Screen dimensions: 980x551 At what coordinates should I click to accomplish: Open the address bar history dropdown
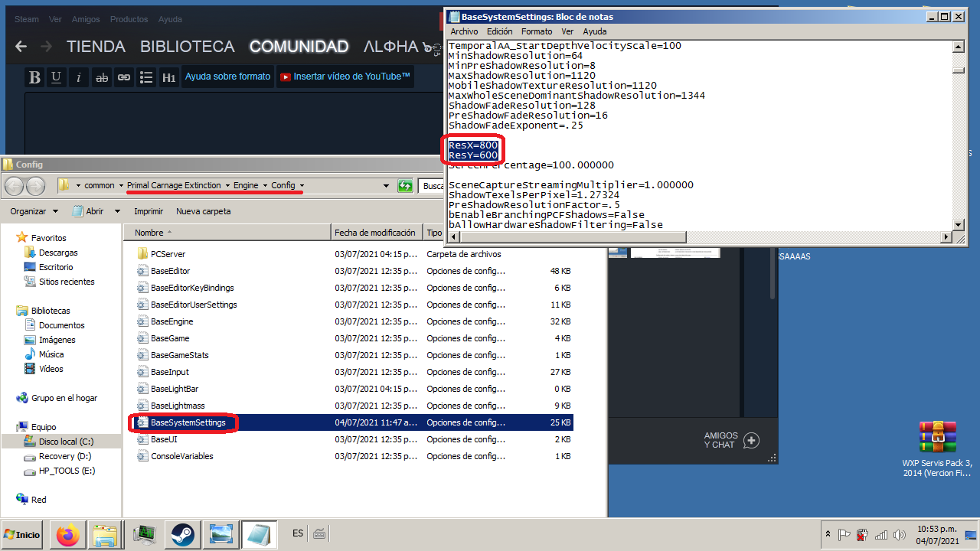[387, 186]
